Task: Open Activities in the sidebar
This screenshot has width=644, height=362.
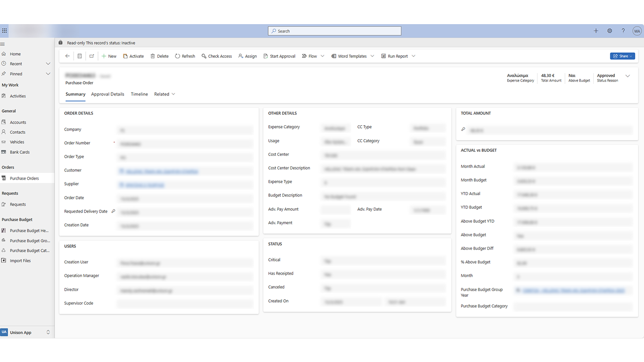Action: click(18, 96)
